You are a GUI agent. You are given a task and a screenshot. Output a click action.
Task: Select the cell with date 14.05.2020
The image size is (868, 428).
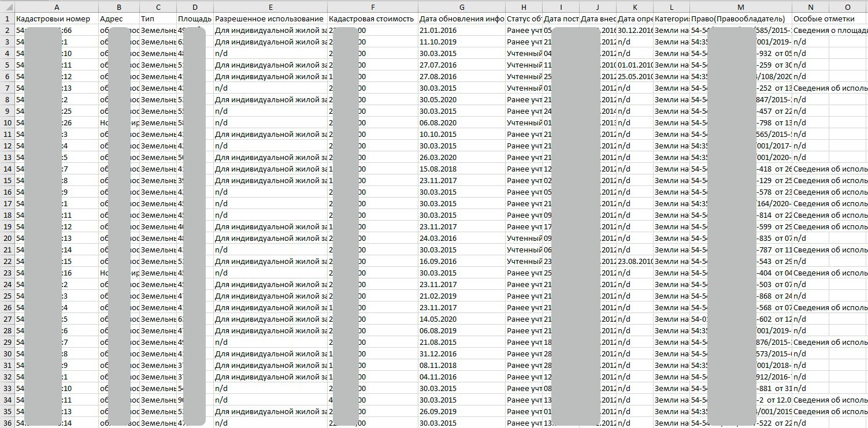pyautogui.click(x=462, y=319)
